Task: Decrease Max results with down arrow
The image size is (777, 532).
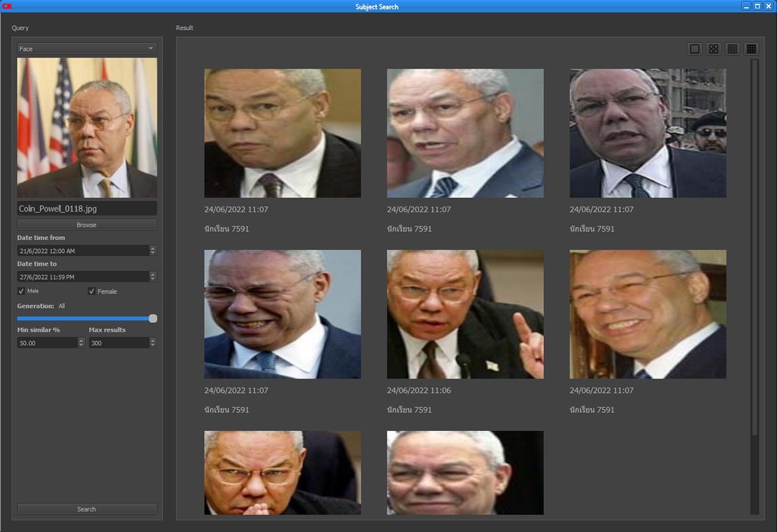Action: [x=153, y=346]
